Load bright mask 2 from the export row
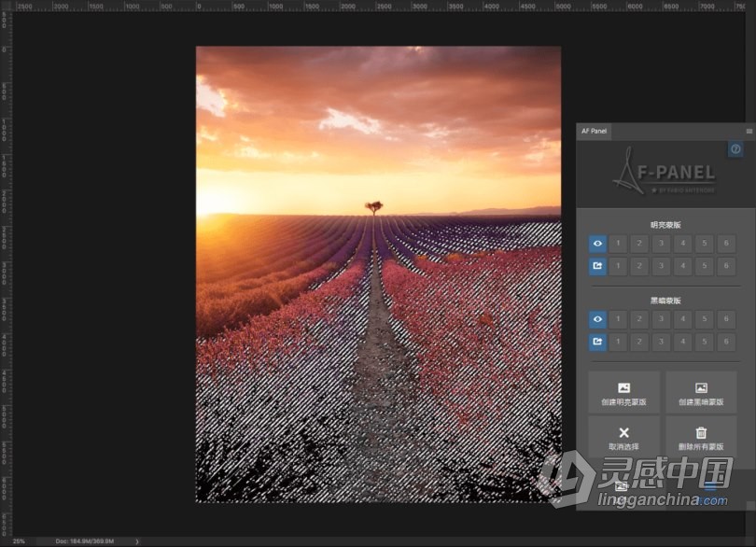 (x=640, y=266)
